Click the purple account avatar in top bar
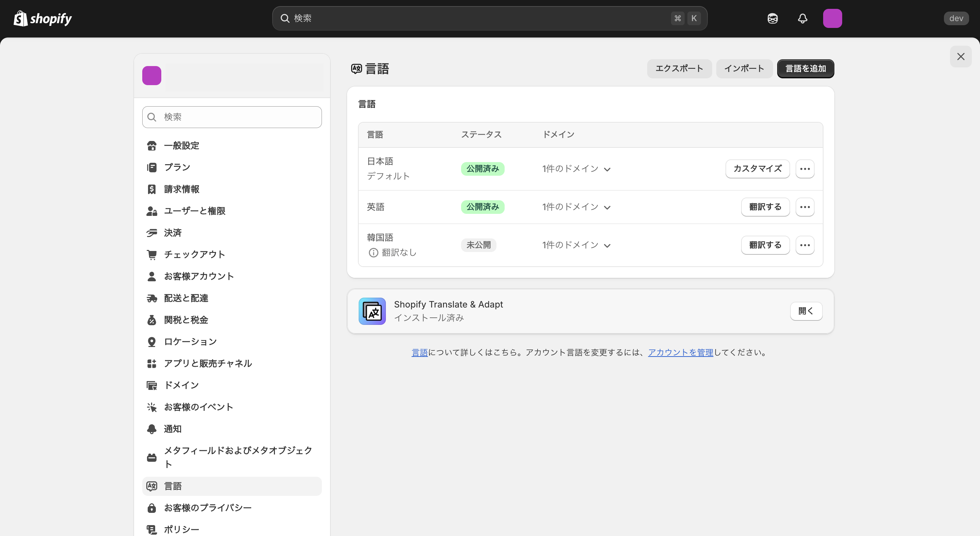The height and width of the screenshot is (536, 980). (832, 18)
